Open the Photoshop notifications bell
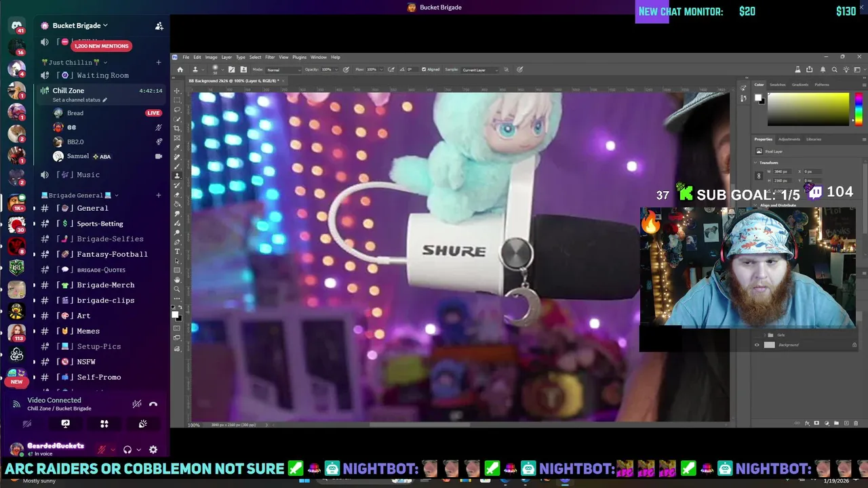Image resolution: width=868 pixels, height=488 pixels. pyautogui.click(x=823, y=69)
